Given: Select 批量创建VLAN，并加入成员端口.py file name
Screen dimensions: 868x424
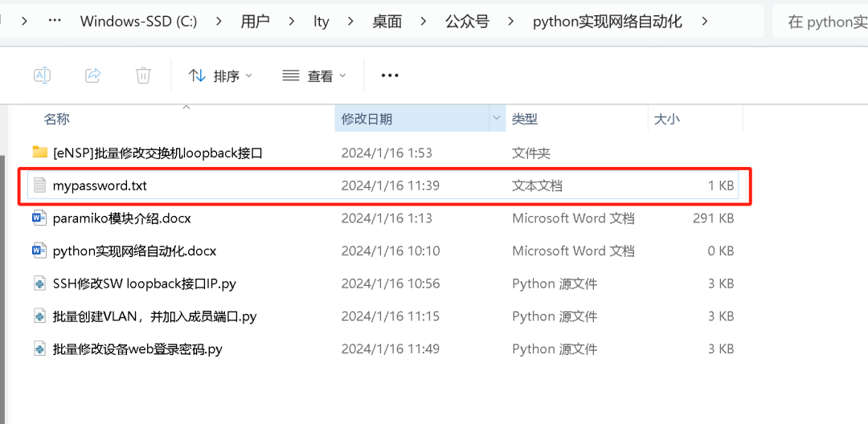Looking at the screenshot, I should point(154,316).
